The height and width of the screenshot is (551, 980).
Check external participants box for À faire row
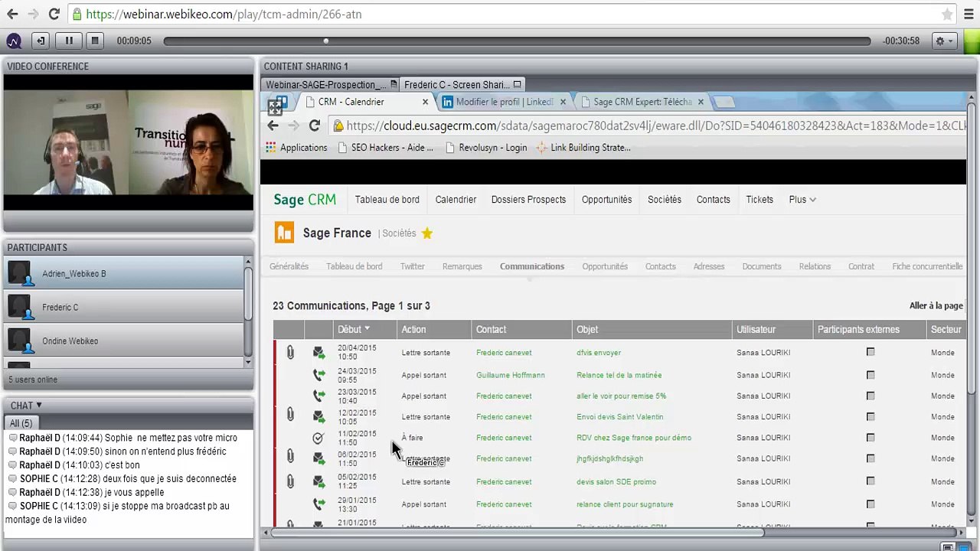tap(870, 438)
